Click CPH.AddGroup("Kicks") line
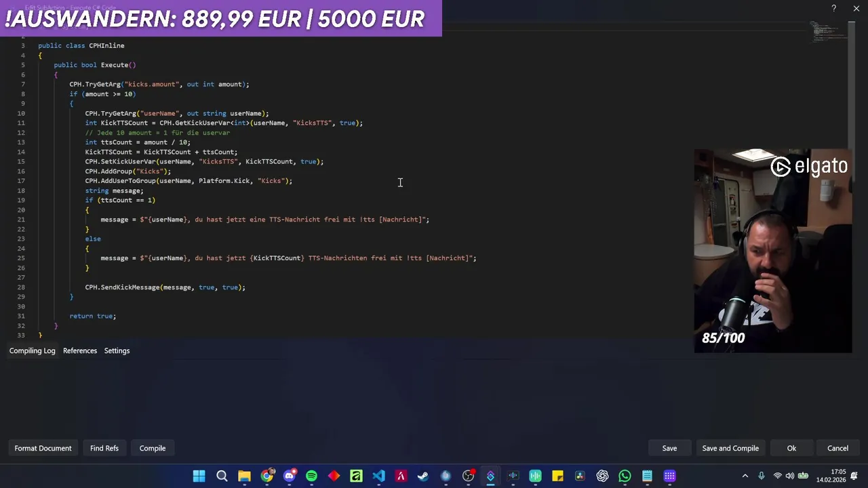The height and width of the screenshot is (488, 868). pyautogui.click(x=128, y=171)
